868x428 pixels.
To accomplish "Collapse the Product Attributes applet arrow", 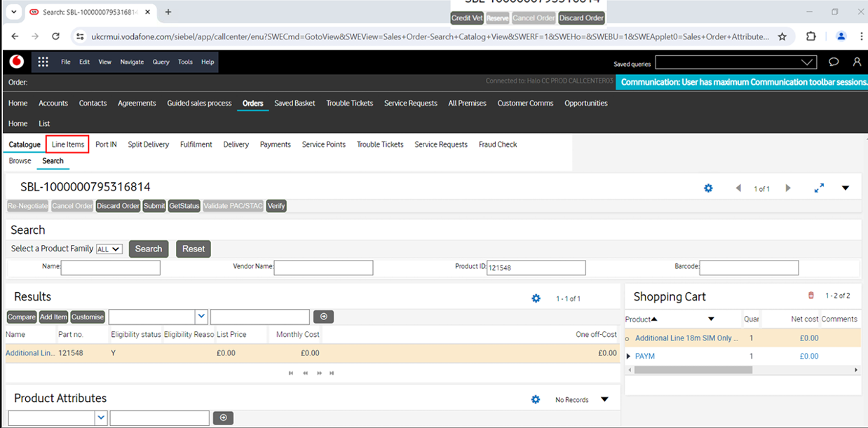I will pyautogui.click(x=604, y=400).
